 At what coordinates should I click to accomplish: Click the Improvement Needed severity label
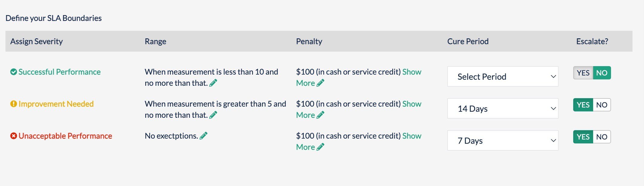coord(56,104)
